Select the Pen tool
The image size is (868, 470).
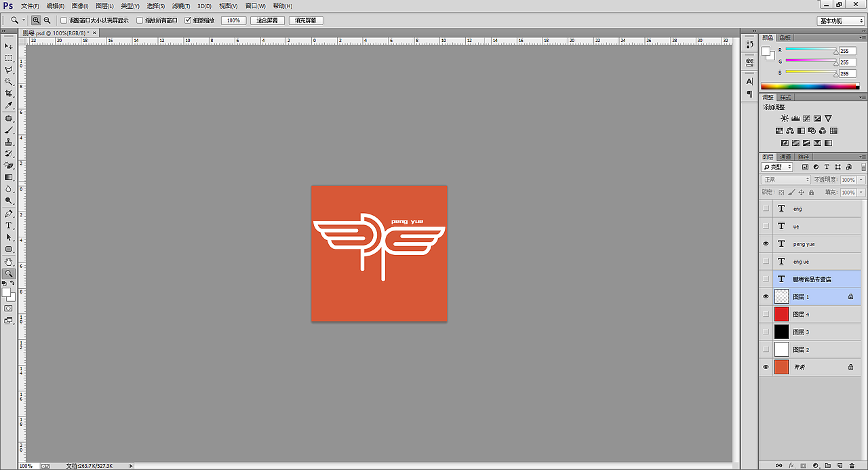[9, 214]
